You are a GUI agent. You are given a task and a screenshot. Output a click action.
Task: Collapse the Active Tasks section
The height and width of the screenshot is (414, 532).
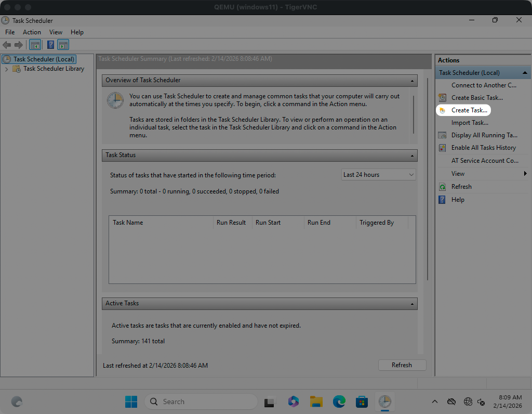tap(413, 304)
